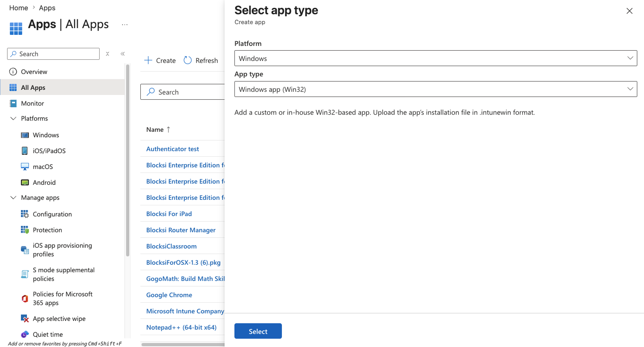Open the Microsoft Intune Company app
This screenshot has width=644, height=347.
[x=185, y=311]
